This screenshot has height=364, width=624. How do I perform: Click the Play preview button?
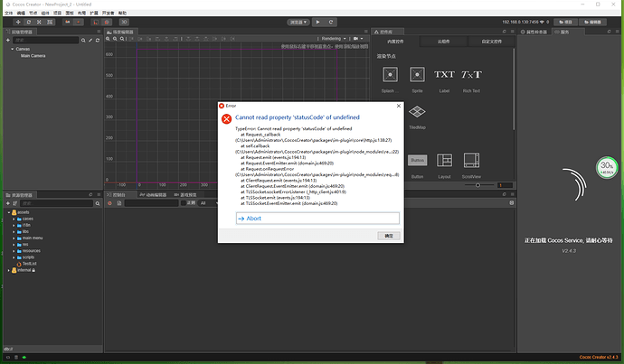tap(318, 23)
